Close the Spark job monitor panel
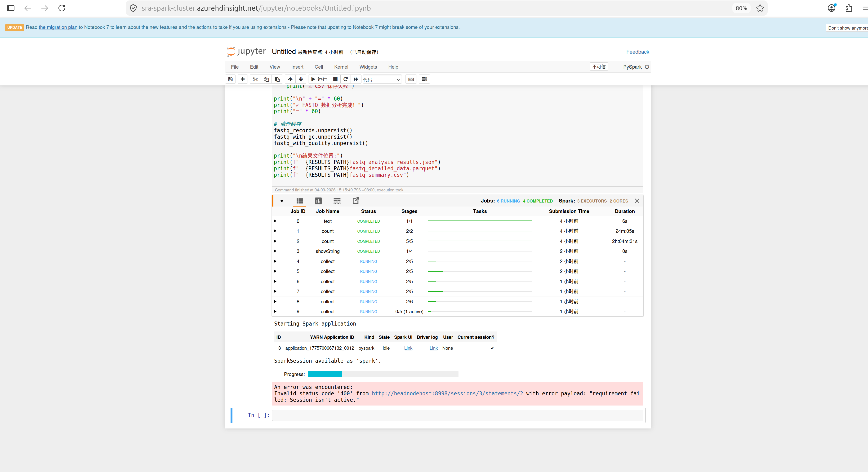The width and height of the screenshot is (868, 472). tap(637, 201)
